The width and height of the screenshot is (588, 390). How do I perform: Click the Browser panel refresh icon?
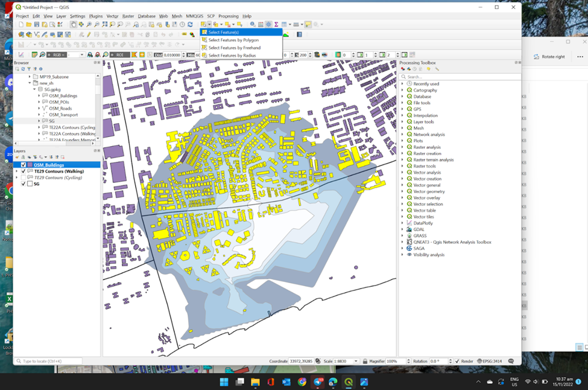(x=22, y=69)
